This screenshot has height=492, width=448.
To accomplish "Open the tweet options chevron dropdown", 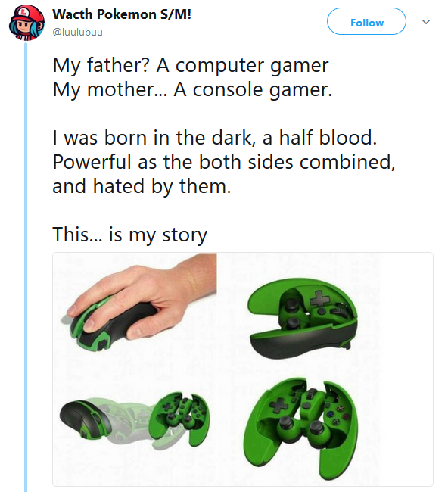I will [426, 22].
